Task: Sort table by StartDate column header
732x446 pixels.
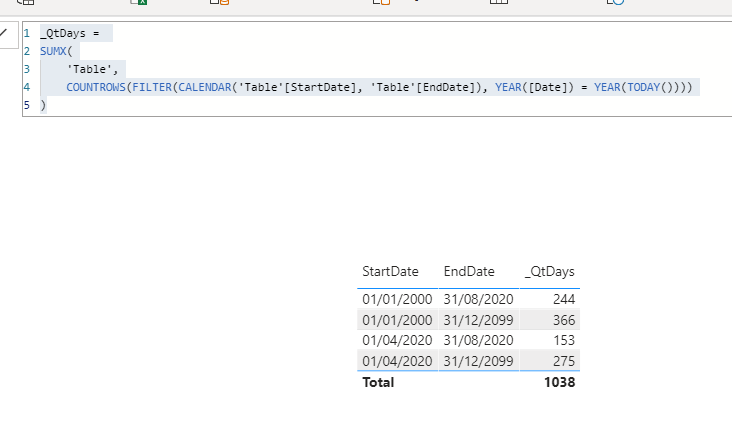Action: (x=390, y=271)
